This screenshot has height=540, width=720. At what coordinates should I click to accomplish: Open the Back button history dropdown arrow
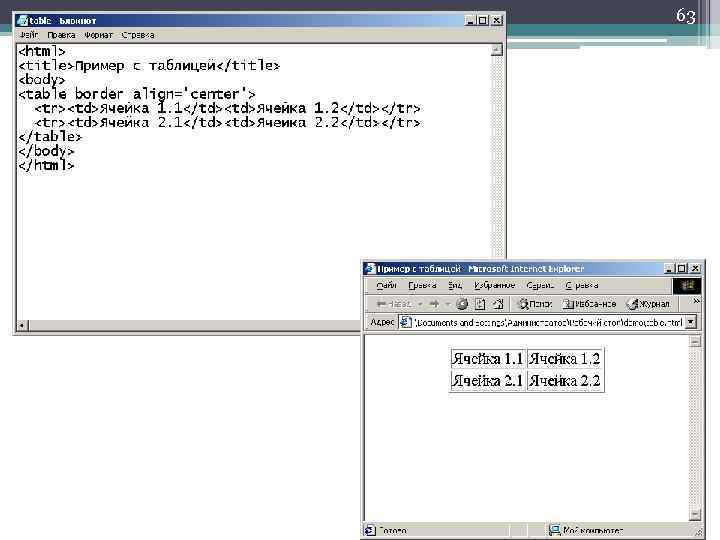click(x=419, y=304)
